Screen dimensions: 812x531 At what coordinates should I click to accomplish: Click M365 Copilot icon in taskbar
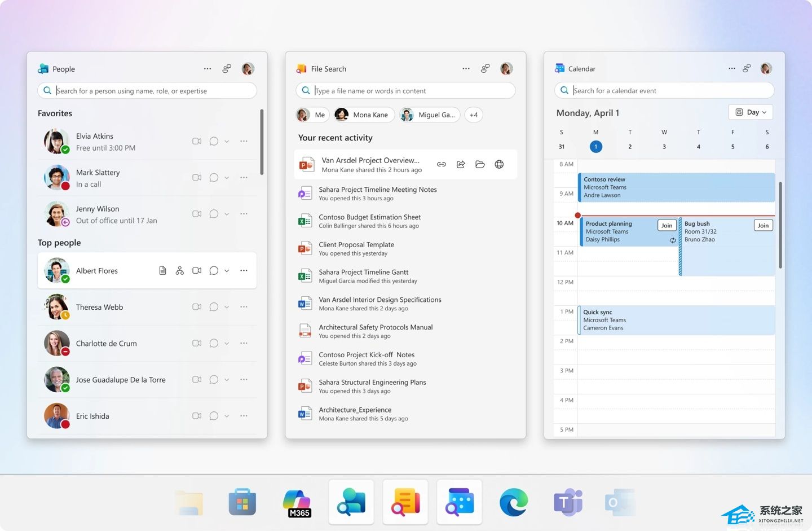point(297,503)
